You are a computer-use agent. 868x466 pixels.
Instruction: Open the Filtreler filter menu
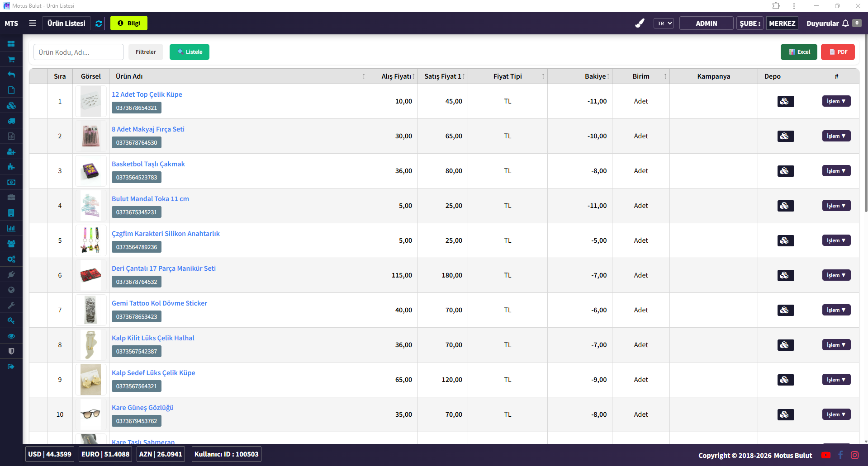146,52
